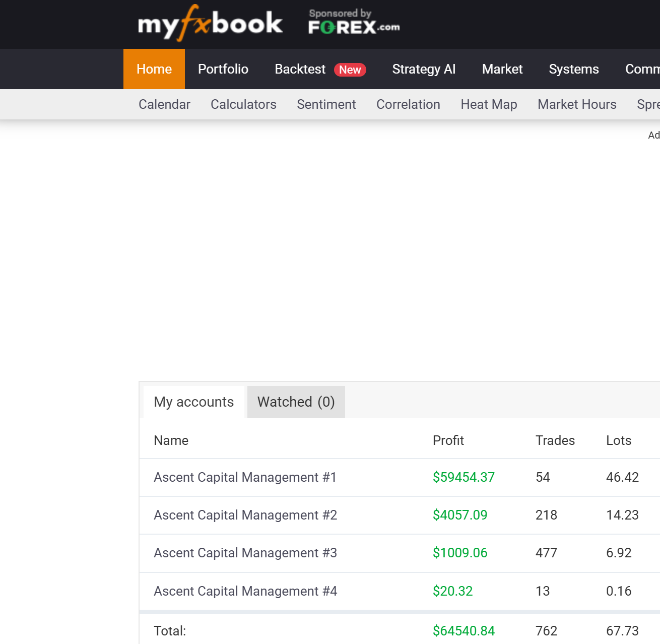Image resolution: width=660 pixels, height=644 pixels.
Task: Click the 13 trades cell
Action: (x=543, y=591)
